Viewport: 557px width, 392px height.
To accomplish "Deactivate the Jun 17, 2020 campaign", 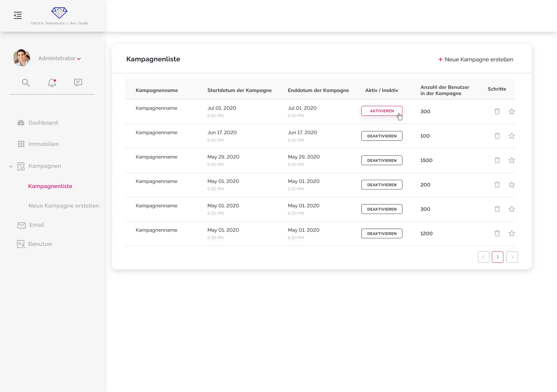I will (381, 136).
